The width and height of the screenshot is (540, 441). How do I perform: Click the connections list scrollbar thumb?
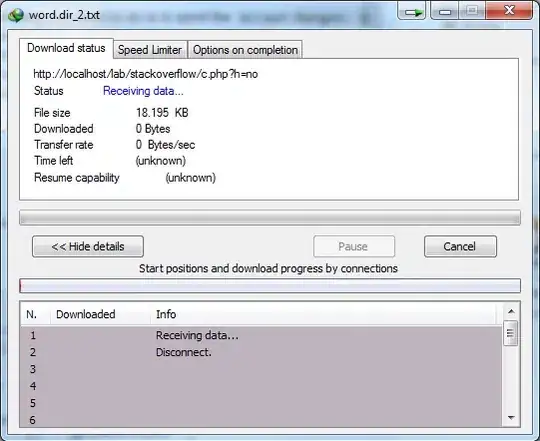coord(510,333)
